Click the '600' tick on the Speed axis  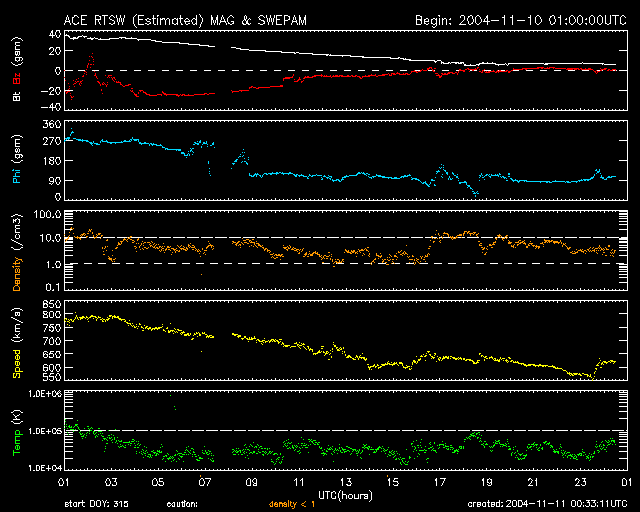[x=52, y=367]
